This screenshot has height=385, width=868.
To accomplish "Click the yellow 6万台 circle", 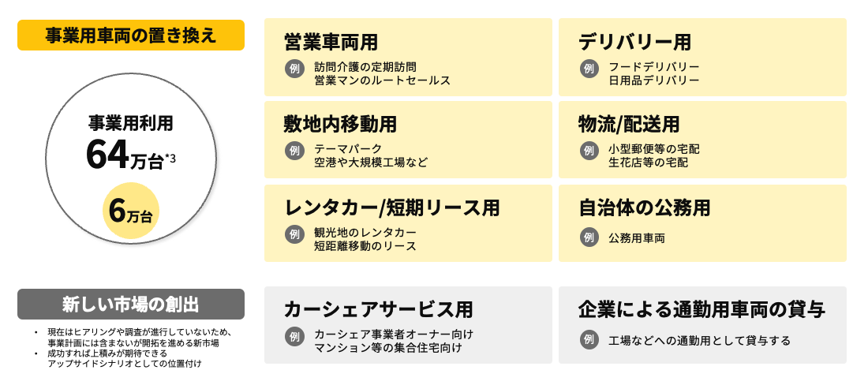I will pos(131,211).
